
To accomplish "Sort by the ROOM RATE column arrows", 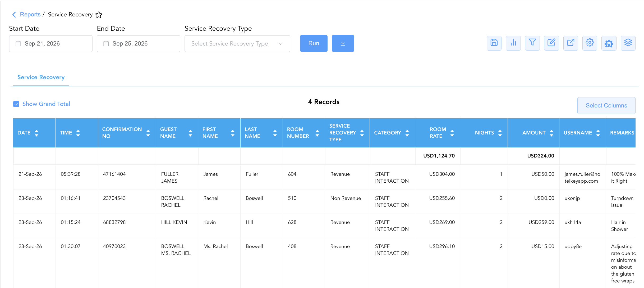I will tap(452, 133).
